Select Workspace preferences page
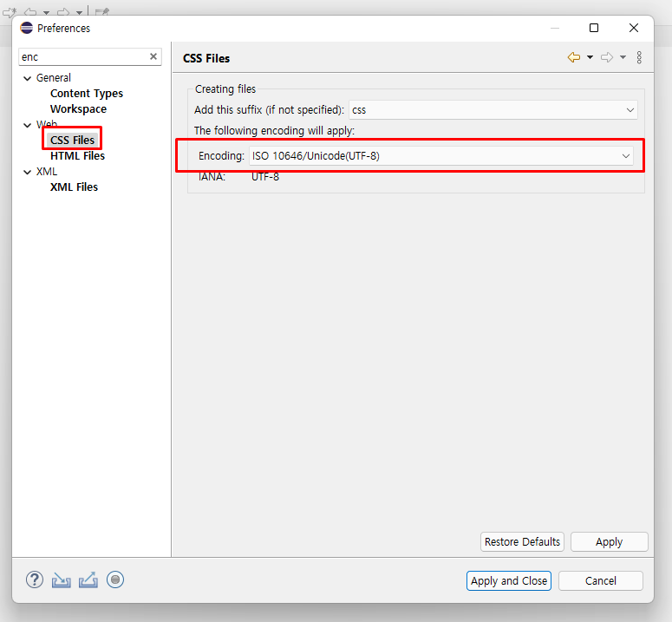 point(78,109)
